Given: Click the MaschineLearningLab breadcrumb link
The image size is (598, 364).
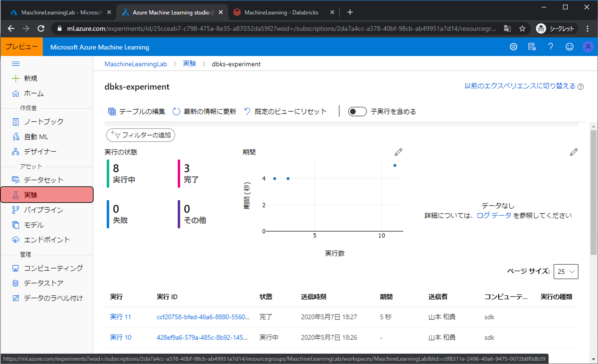Looking at the screenshot, I should click(136, 64).
